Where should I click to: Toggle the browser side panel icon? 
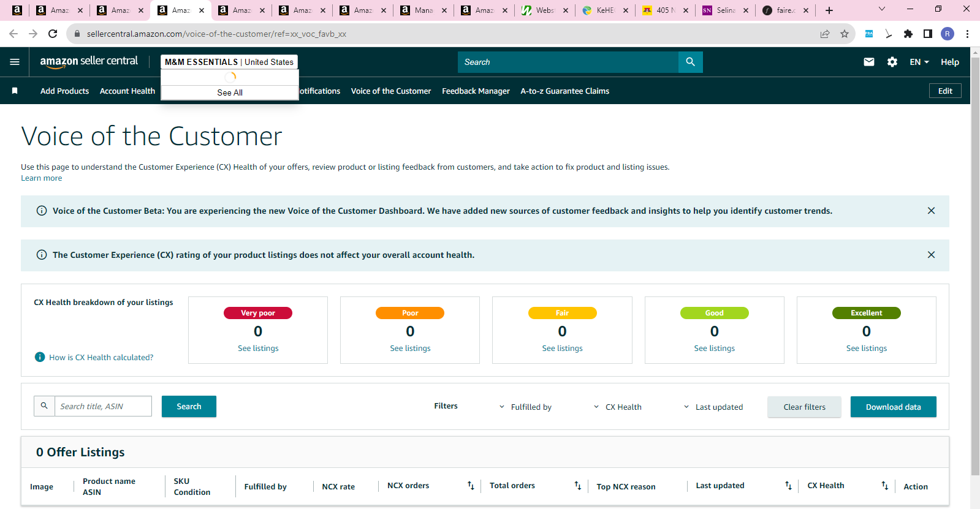point(928,34)
